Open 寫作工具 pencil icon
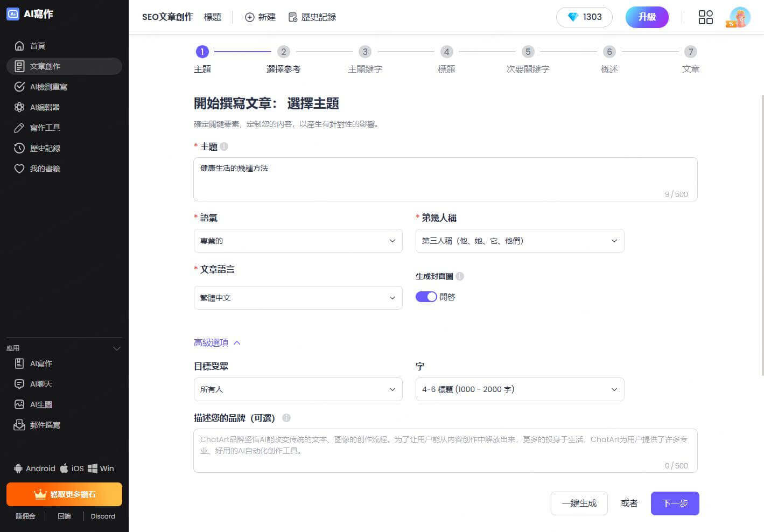Viewport: 764px width, 532px height. 19,128
